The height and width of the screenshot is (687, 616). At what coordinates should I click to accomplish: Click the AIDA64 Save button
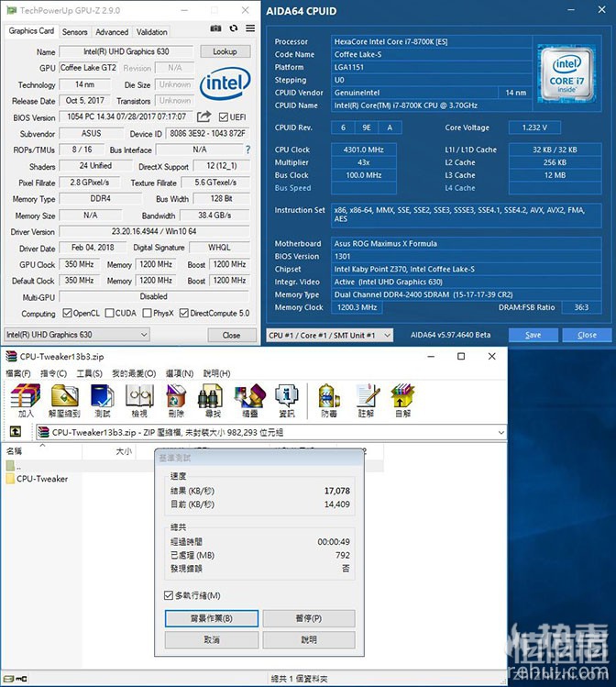tap(533, 335)
